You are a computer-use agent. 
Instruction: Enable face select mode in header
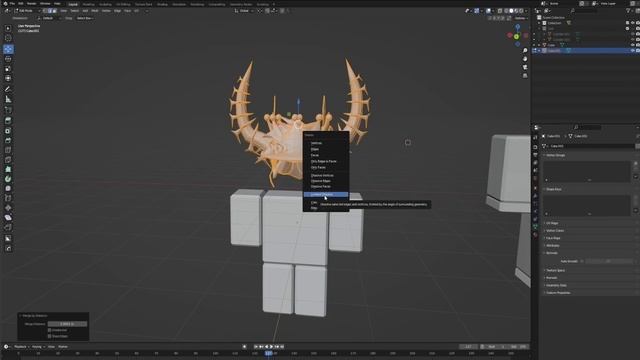55,11
